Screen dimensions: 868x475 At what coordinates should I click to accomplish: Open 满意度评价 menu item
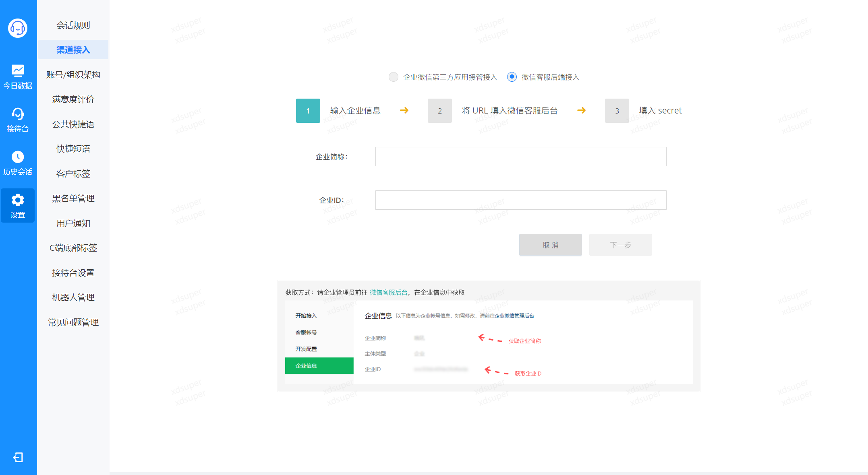click(73, 99)
